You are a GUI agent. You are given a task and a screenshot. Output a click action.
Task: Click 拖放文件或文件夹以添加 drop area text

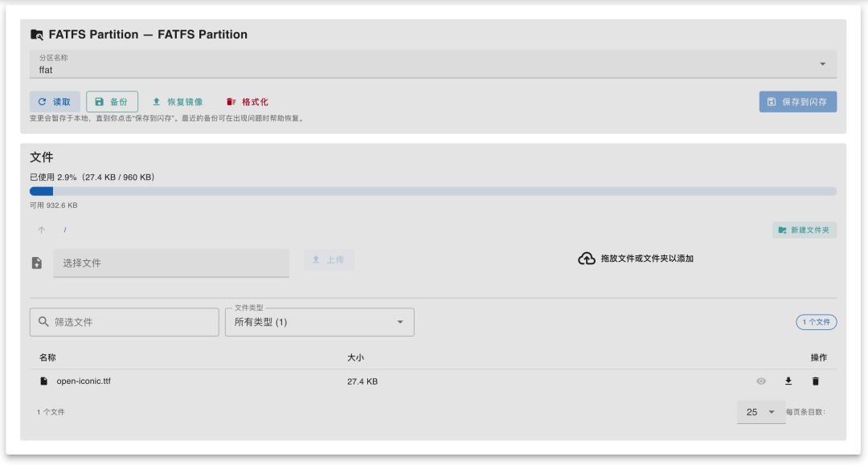(647, 259)
